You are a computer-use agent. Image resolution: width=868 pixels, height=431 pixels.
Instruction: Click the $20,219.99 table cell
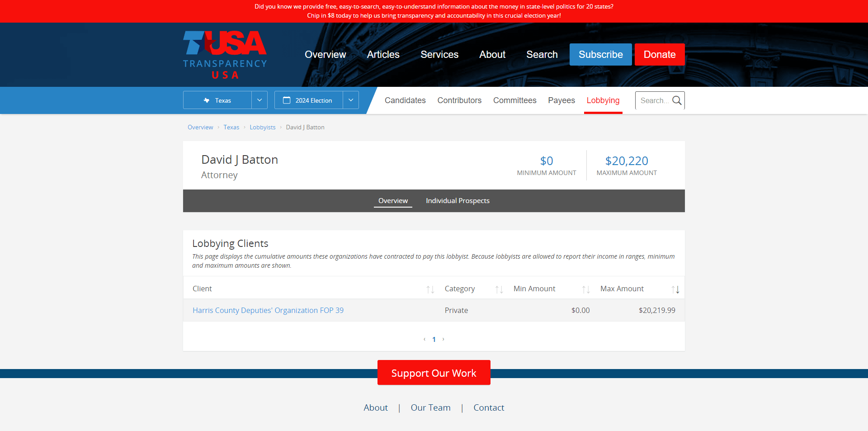(657, 310)
